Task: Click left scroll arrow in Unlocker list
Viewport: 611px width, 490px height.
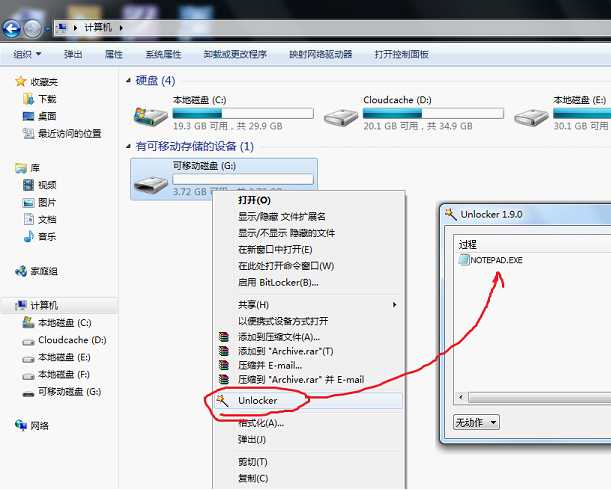Action: [x=461, y=397]
